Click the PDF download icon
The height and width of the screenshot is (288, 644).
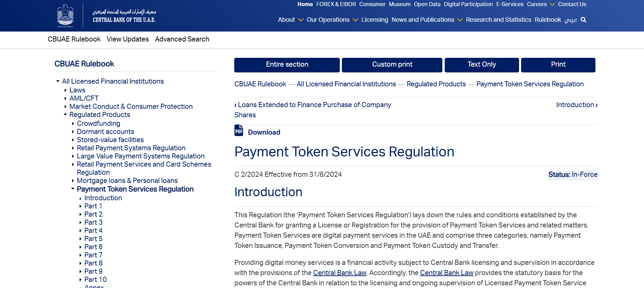(x=239, y=131)
